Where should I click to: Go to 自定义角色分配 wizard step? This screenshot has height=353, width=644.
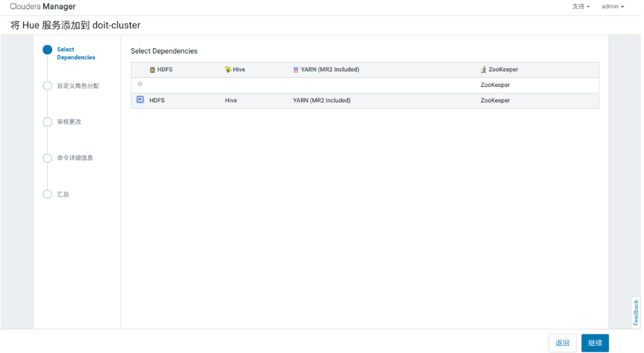pyautogui.click(x=78, y=86)
